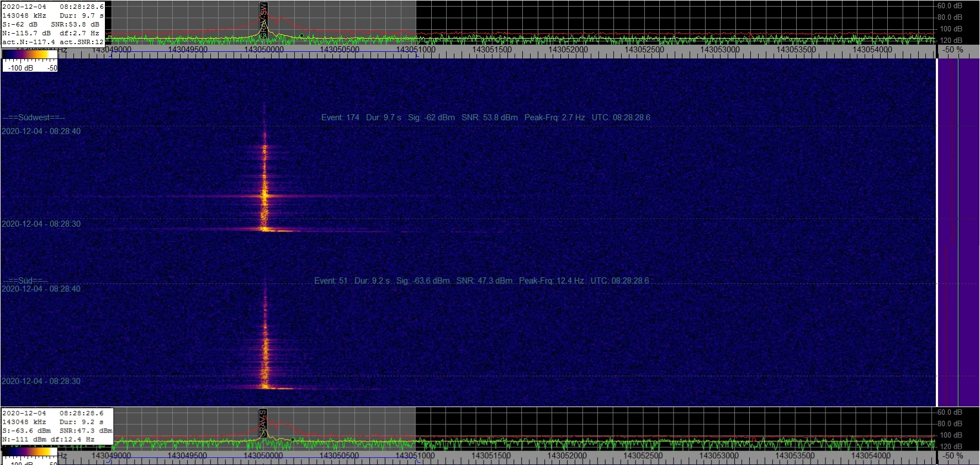Click bottom axis label 143050500
The height and width of the screenshot is (465, 980).
(x=339, y=456)
